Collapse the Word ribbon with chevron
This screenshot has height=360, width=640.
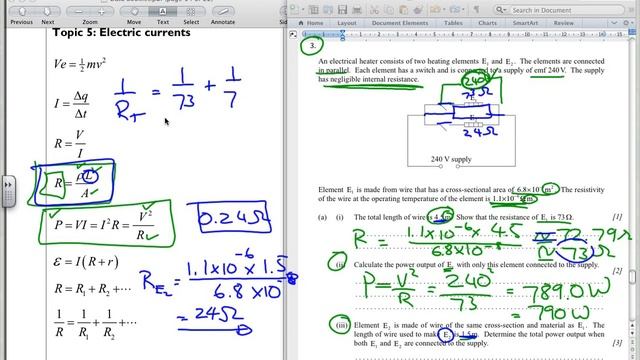[615, 23]
